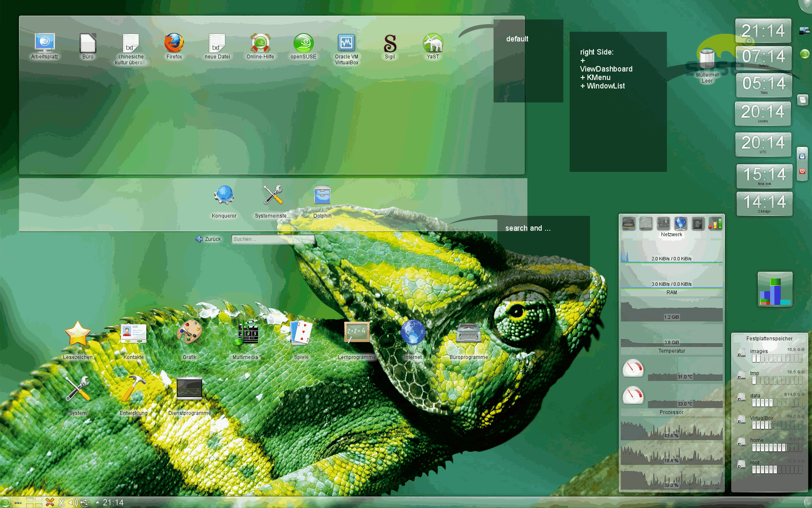
Task: Toggle the CPU chip monitor icon
Action: pyautogui.click(x=698, y=223)
